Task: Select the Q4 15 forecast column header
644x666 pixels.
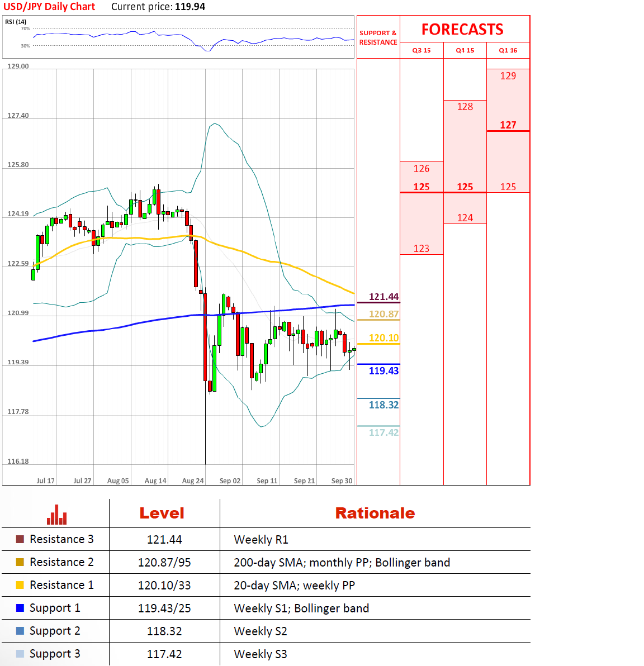Action: [465, 50]
